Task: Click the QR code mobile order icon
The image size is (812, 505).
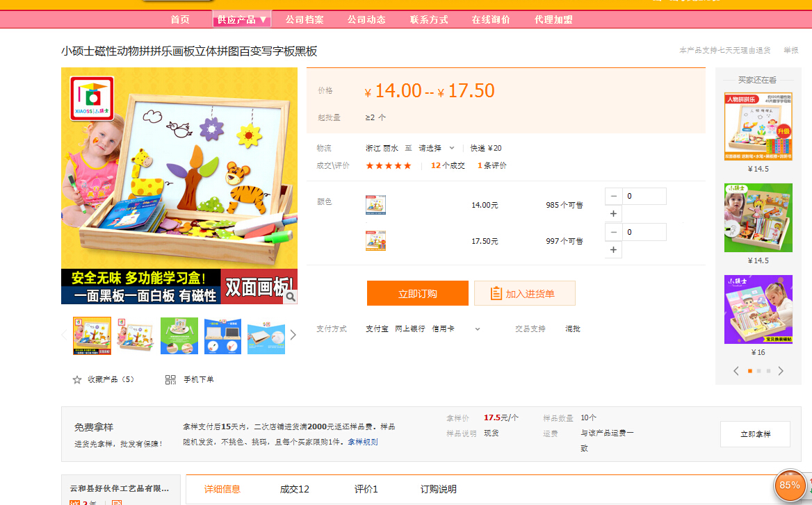Action: [170, 379]
